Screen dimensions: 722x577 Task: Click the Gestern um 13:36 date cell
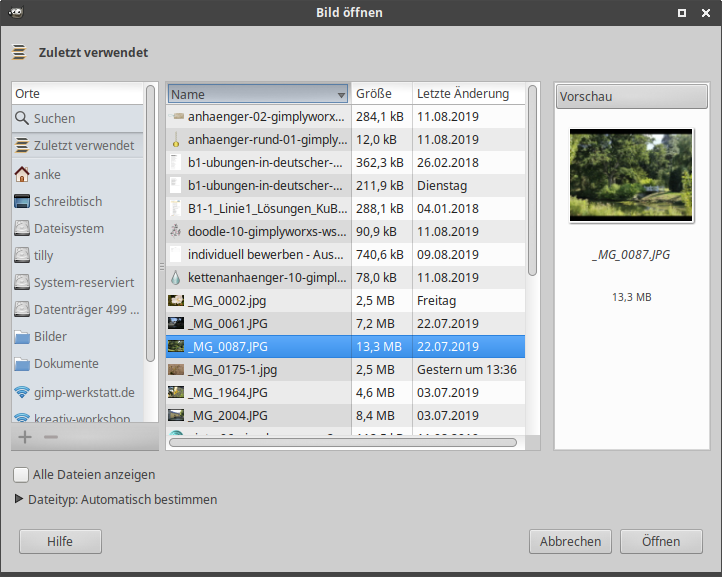(467, 369)
